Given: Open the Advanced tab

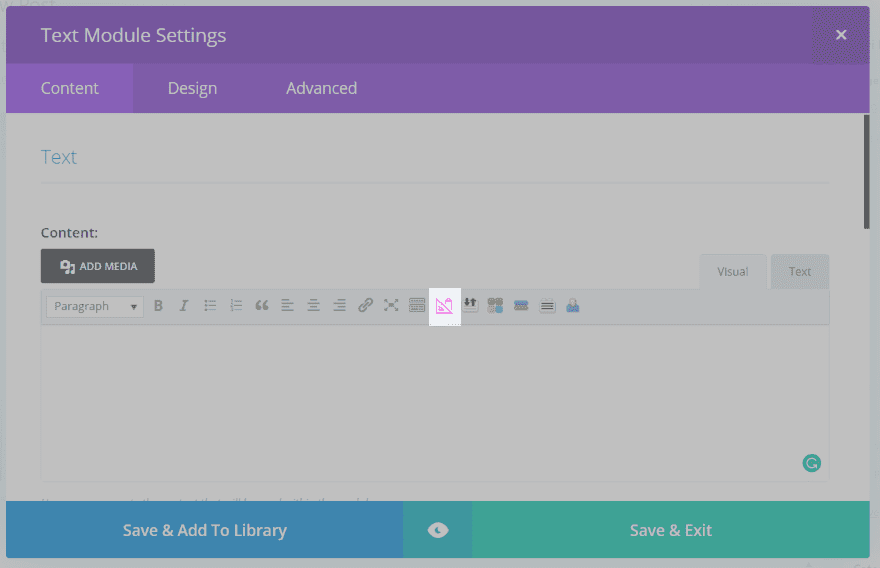Looking at the screenshot, I should coord(322,88).
